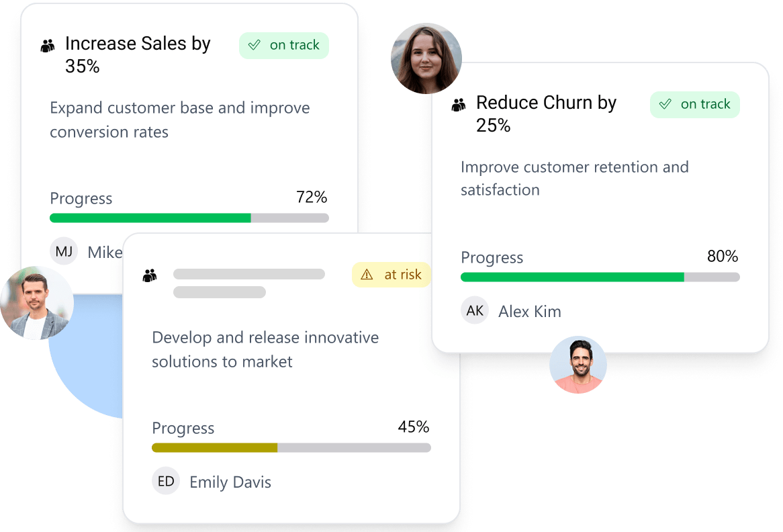Toggle the on track status for Reduce Churn
The image size is (783, 532).
pyautogui.click(x=695, y=104)
